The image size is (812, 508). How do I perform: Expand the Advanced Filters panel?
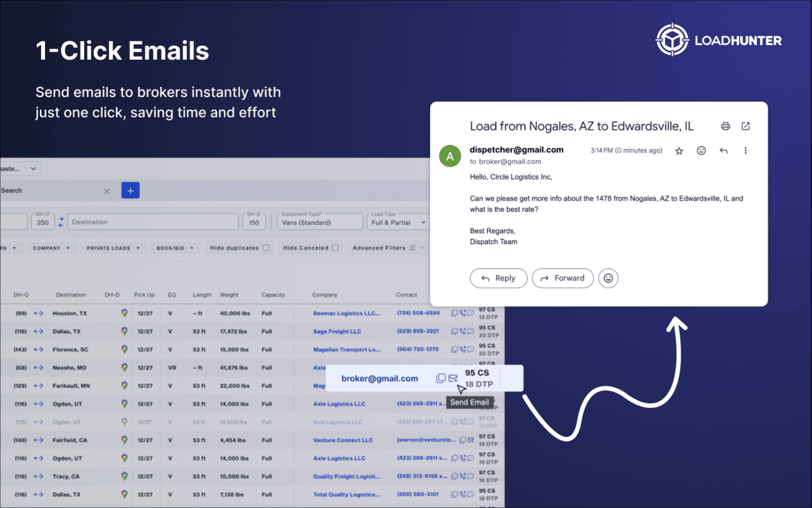(388, 248)
